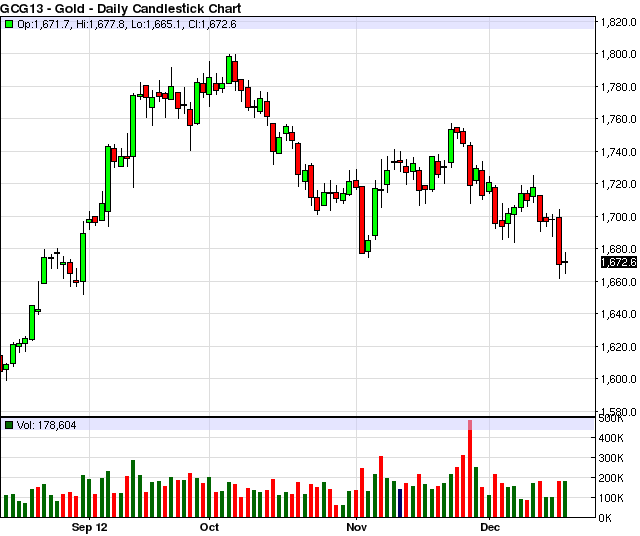This screenshot has height=536, width=640.
Task: Click the tallest red volume bar near 500K
Action: click(470, 469)
